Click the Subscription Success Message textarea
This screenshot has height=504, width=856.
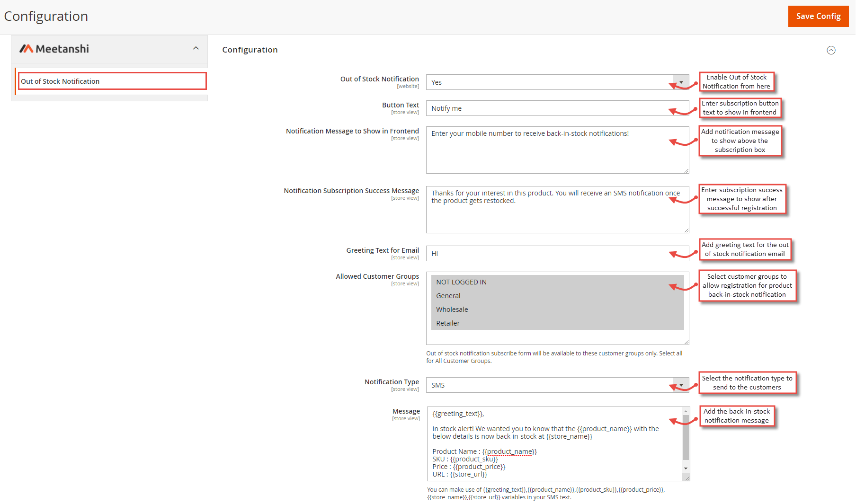(557, 210)
